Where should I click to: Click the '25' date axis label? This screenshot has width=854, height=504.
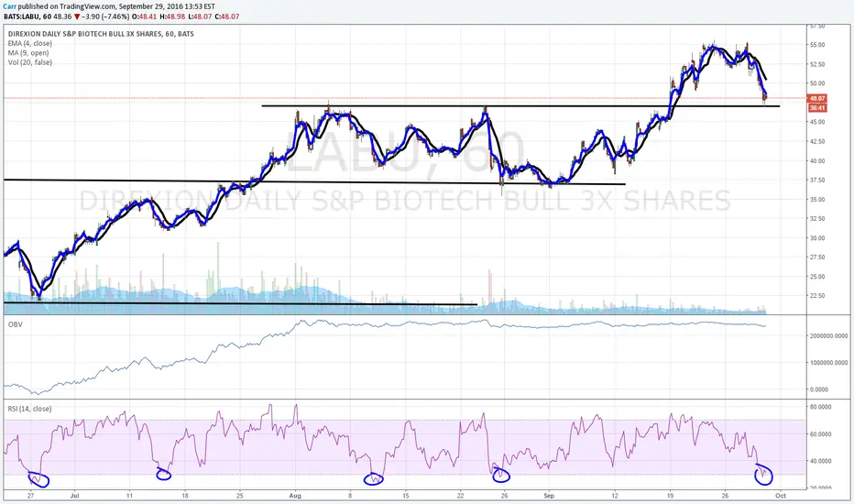click(x=240, y=496)
